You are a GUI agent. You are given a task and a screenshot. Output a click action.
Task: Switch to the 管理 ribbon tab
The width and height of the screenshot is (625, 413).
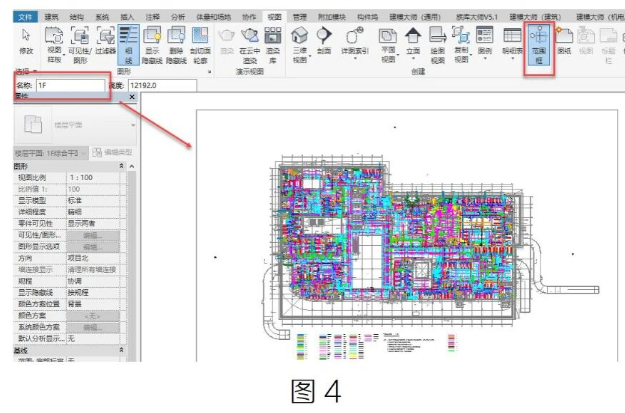click(x=299, y=17)
